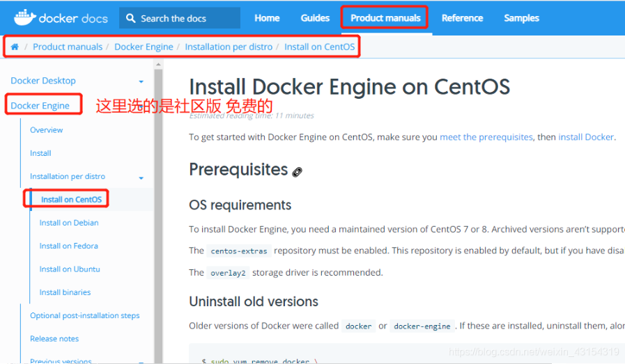Collapse Installation per distro arrow
The image size is (625, 364).
[141, 178]
